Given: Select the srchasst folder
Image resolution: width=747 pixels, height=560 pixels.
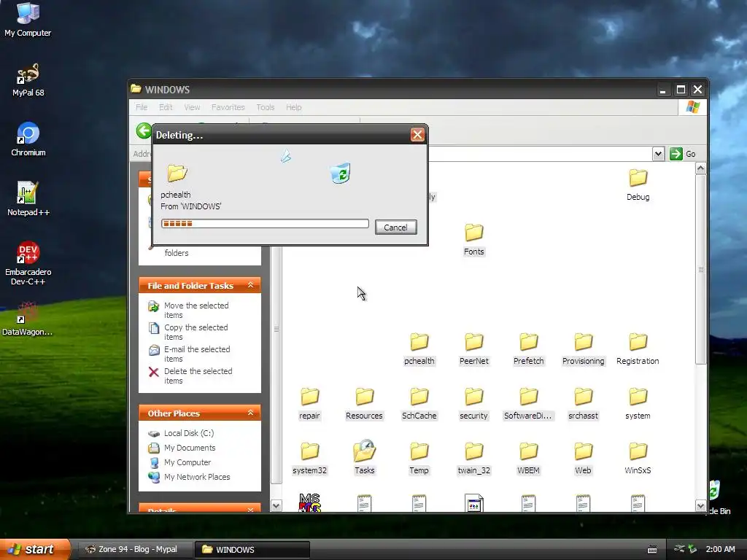Looking at the screenshot, I should click(583, 404).
